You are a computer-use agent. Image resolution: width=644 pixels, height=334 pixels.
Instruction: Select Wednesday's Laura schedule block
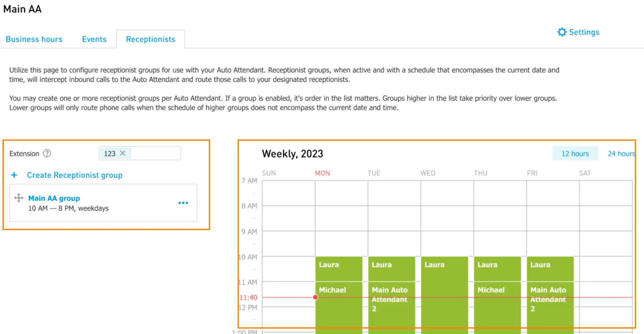click(444, 295)
